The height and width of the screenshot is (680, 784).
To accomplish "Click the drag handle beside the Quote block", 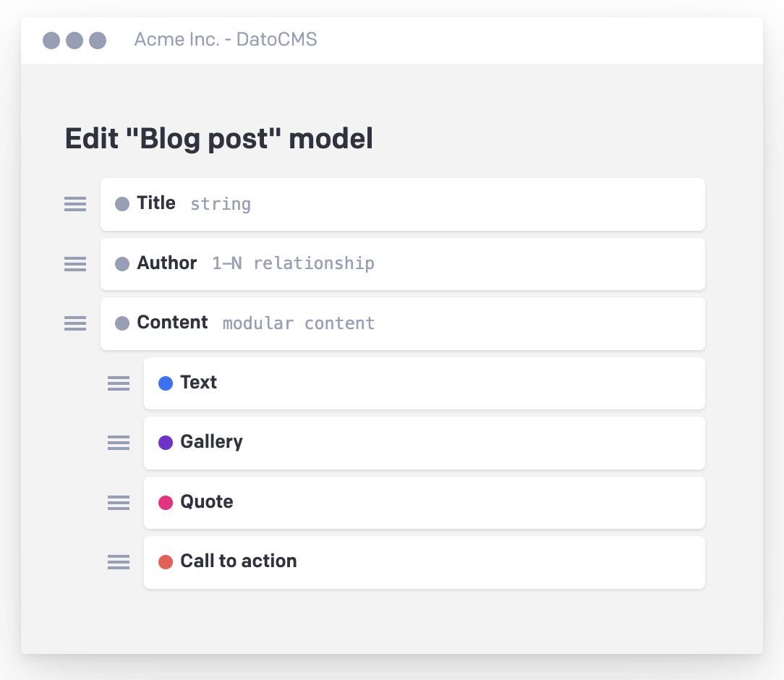I will tap(119, 502).
